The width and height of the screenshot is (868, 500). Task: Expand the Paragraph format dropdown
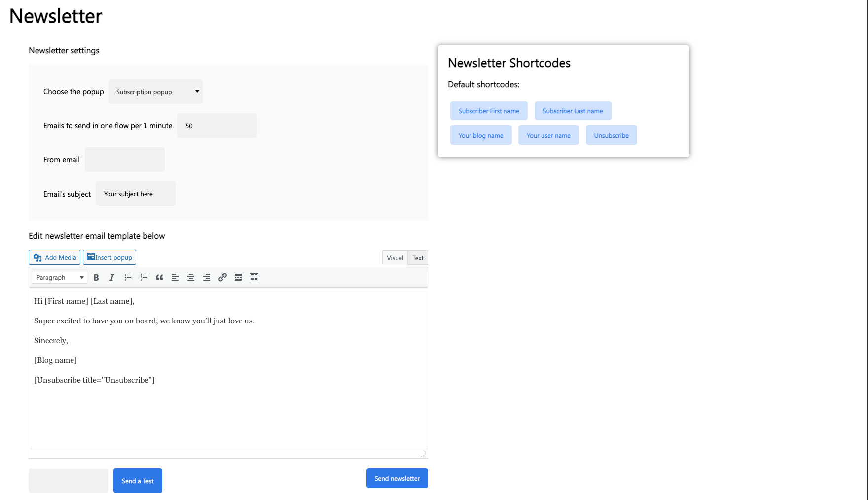tap(59, 278)
